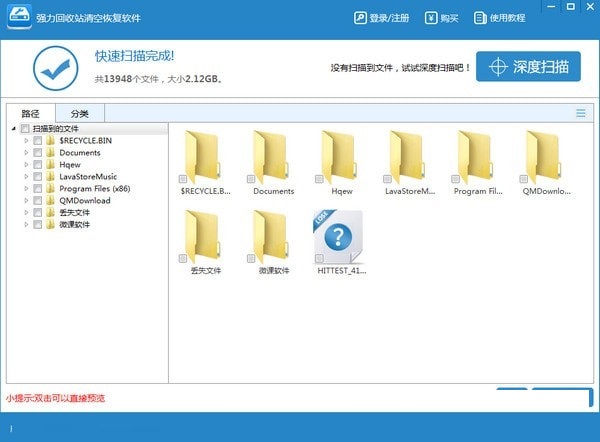Click the purchase yen icon
Viewport: 600px width, 442px height.
tap(431, 18)
